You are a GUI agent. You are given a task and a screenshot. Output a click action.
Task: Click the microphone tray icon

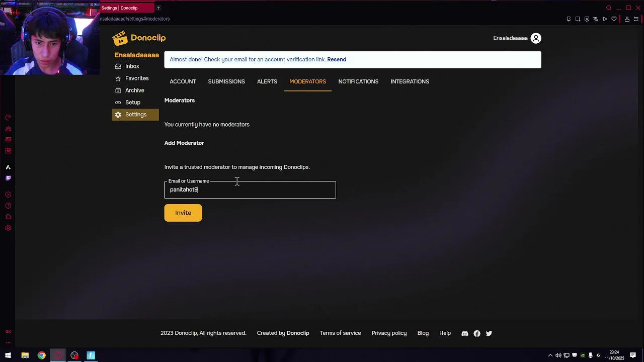pos(591,355)
